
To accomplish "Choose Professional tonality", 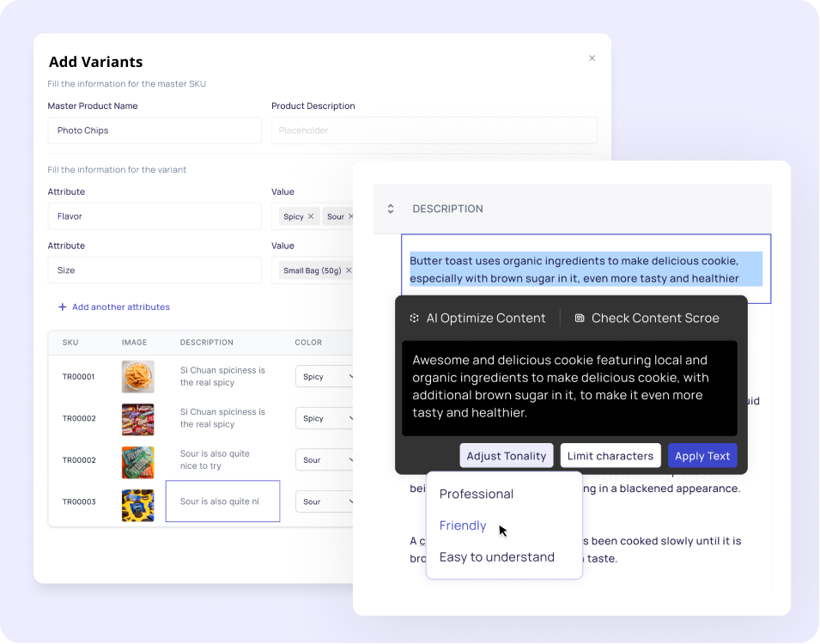I will tap(477, 494).
